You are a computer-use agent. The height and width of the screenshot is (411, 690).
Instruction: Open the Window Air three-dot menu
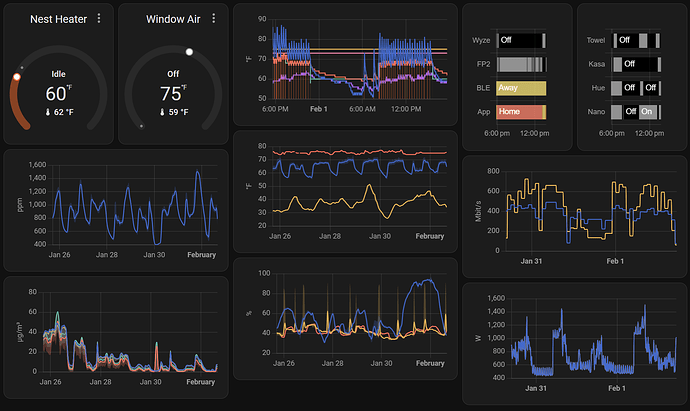click(214, 18)
